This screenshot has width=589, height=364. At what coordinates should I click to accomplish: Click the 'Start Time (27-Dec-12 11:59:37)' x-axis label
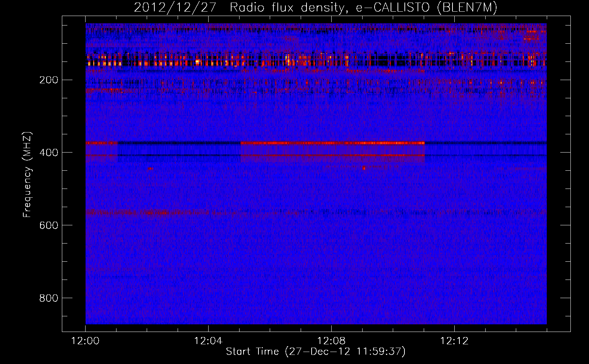316,352
